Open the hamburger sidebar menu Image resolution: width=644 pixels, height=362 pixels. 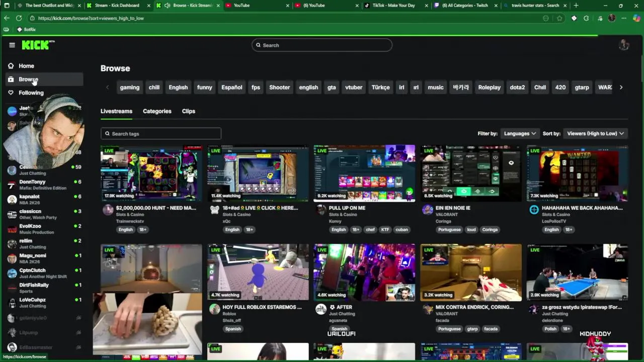pyautogui.click(x=12, y=45)
